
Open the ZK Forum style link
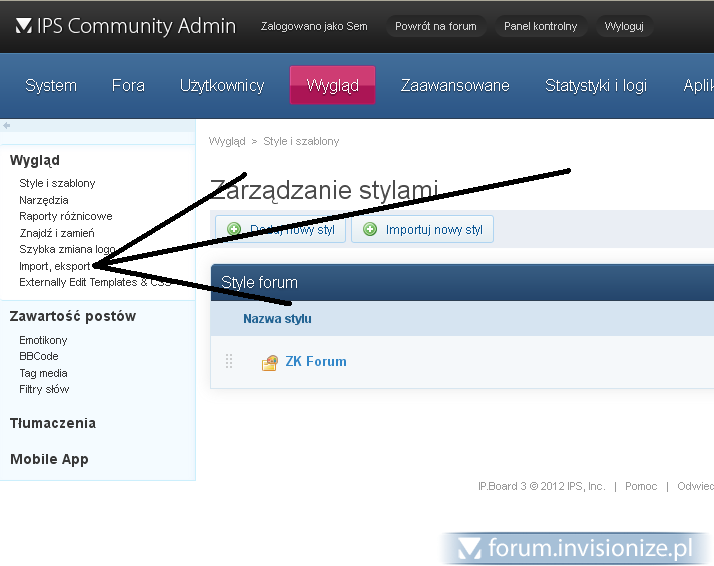point(316,362)
